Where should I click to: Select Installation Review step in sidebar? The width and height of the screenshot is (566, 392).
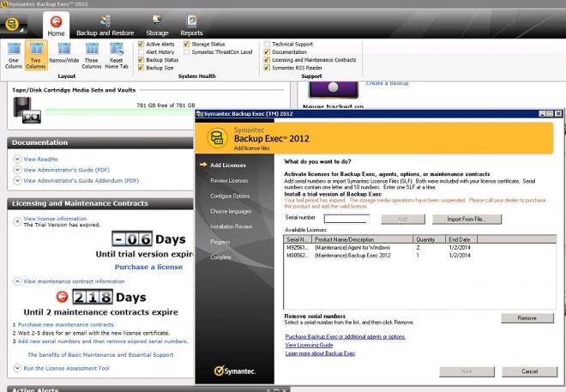point(231,226)
